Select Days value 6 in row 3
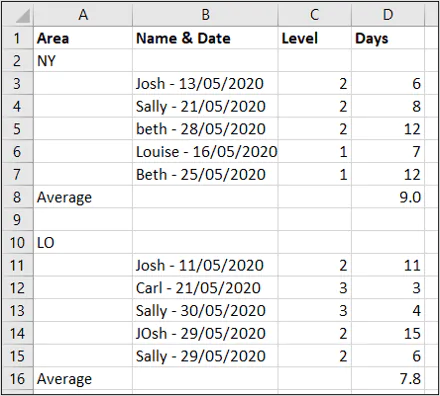The image size is (440, 396). tap(388, 83)
